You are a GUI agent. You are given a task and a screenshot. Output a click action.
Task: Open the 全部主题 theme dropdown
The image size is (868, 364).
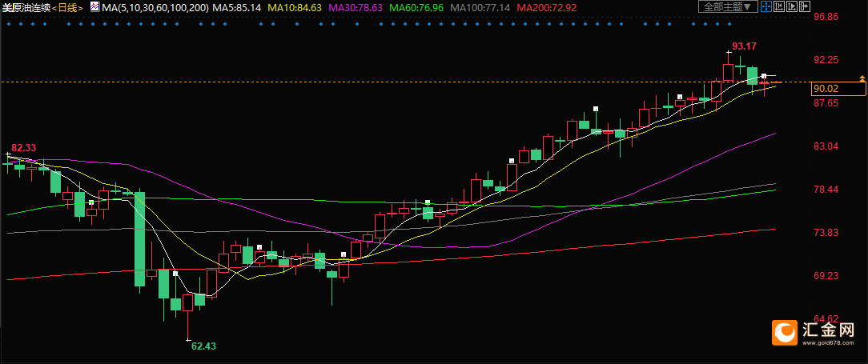pyautogui.click(x=728, y=6)
